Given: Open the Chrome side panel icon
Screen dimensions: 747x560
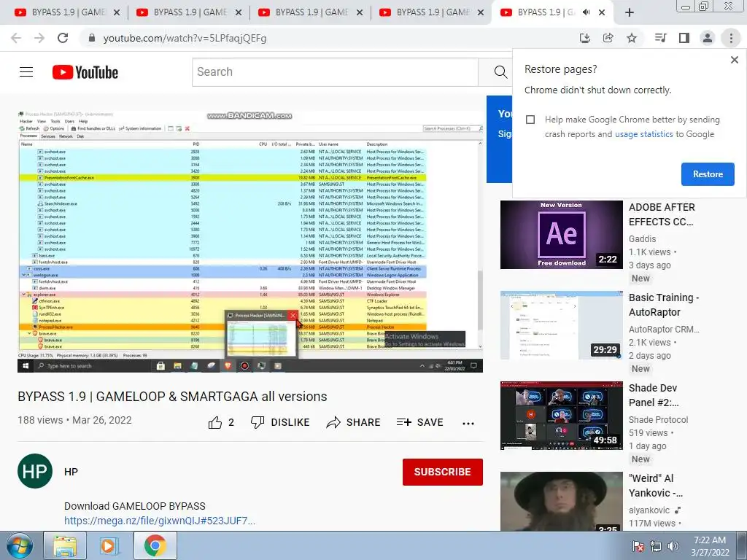Looking at the screenshot, I should [x=684, y=38].
